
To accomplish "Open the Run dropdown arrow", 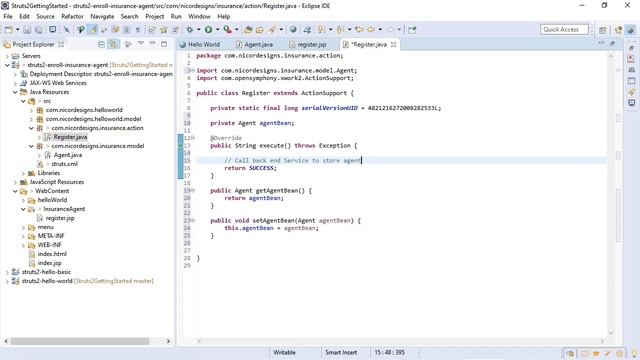I will pos(217,29).
